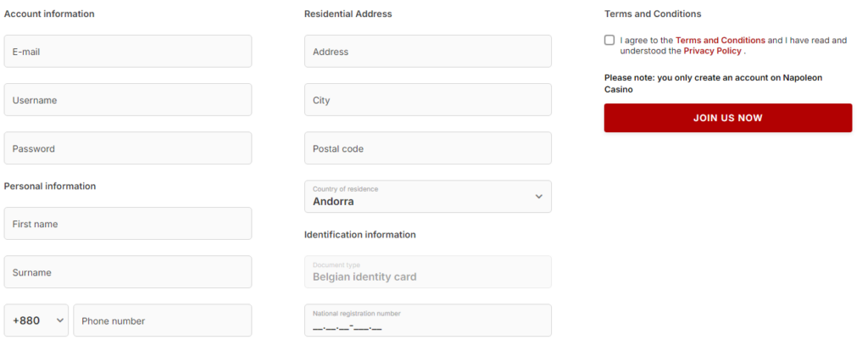Focus the Surname text box
The width and height of the screenshot is (868, 340).
(128, 272)
